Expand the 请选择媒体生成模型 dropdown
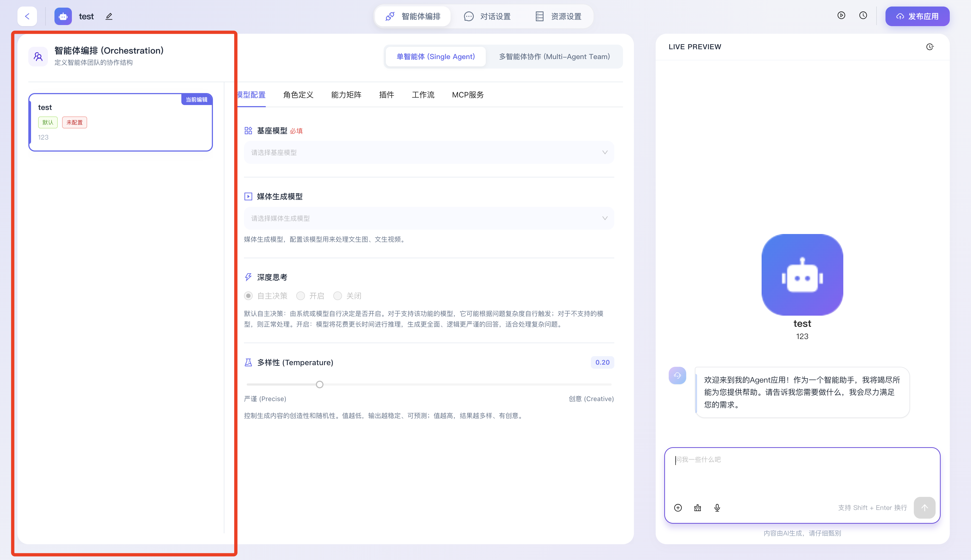Screen dimensions: 971x560 tap(428, 219)
